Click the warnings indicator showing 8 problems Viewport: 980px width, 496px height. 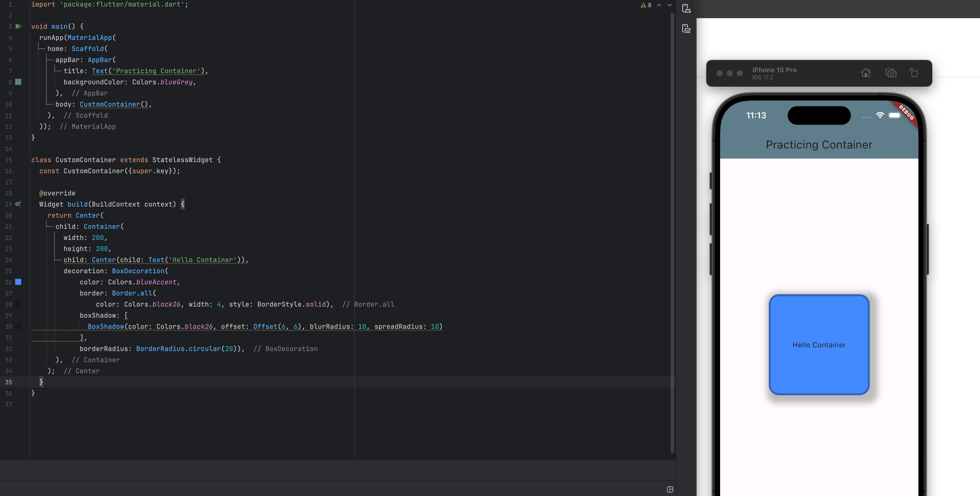646,5
